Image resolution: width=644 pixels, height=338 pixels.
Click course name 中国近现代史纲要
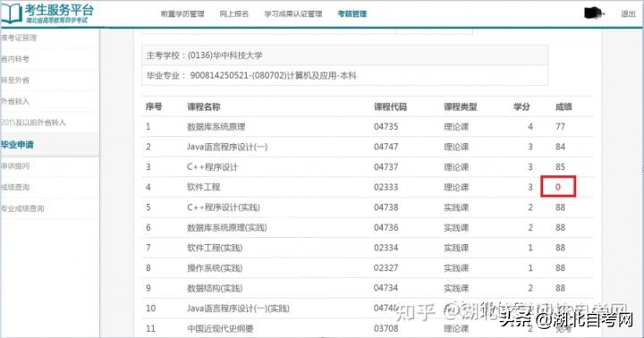click(221, 328)
